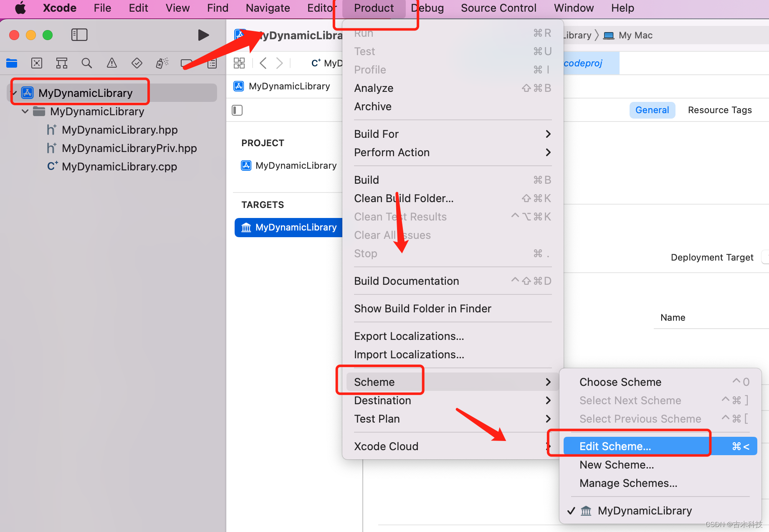The width and height of the screenshot is (769, 532).
Task: Choose Export Localizations...
Action: (453, 336)
